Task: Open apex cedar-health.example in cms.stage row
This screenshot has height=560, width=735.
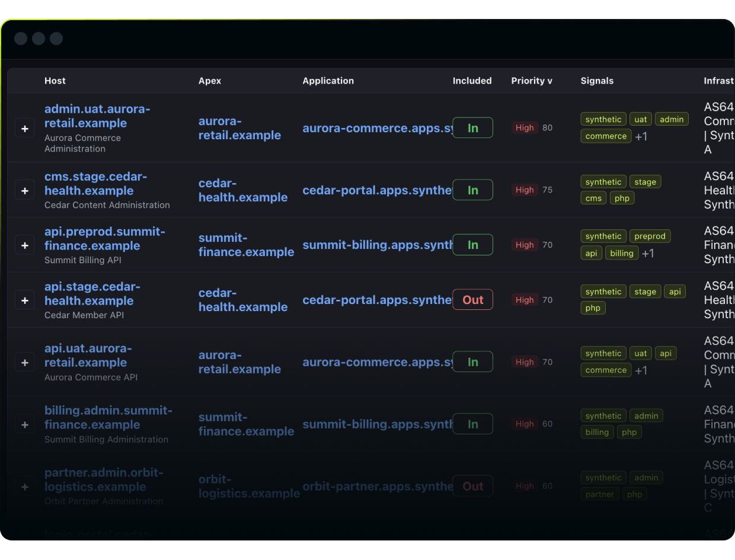Action: [243, 191]
